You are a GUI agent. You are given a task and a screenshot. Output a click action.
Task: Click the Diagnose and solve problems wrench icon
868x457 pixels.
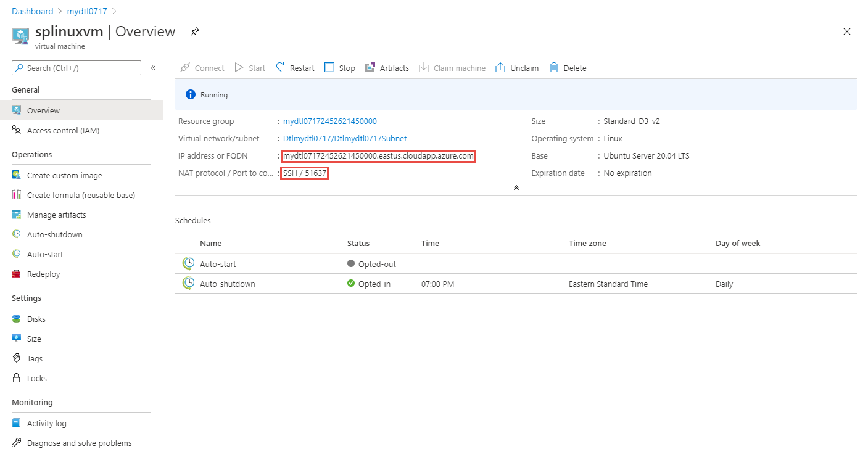pos(17,443)
